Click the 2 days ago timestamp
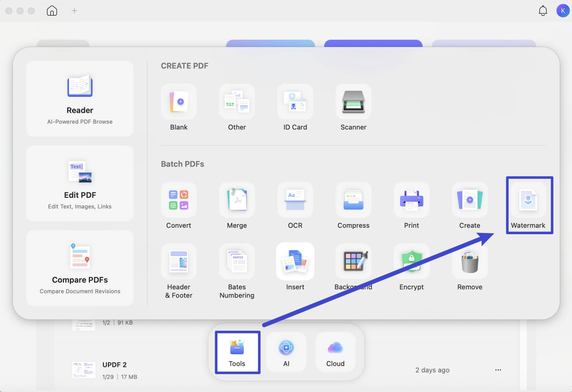The height and width of the screenshot is (392, 572). (x=432, y=370)
